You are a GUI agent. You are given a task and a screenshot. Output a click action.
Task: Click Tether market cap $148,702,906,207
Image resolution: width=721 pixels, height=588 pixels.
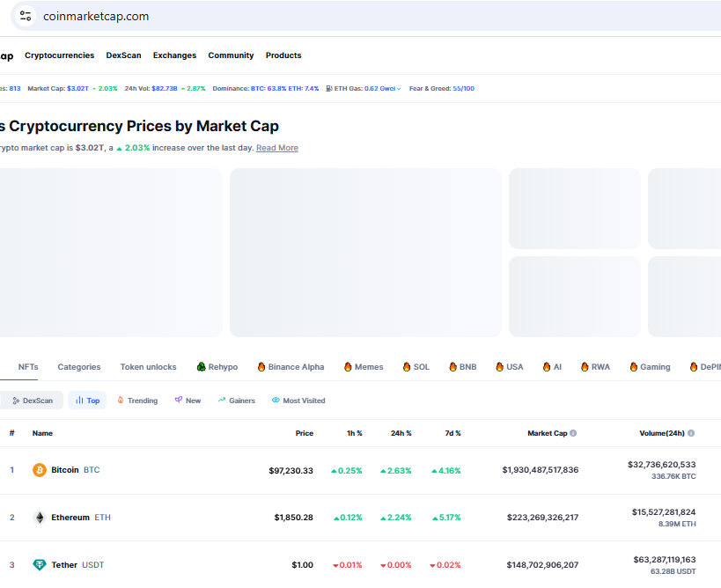point(542,564)
